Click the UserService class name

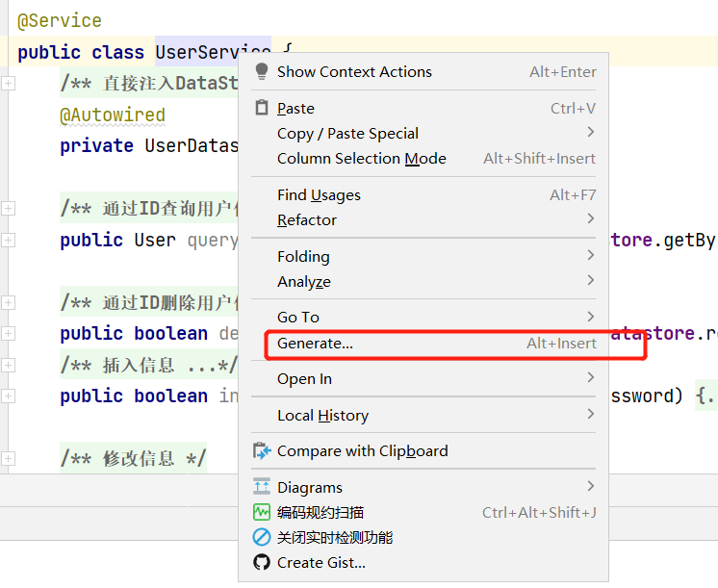click(x=213, y=52)
